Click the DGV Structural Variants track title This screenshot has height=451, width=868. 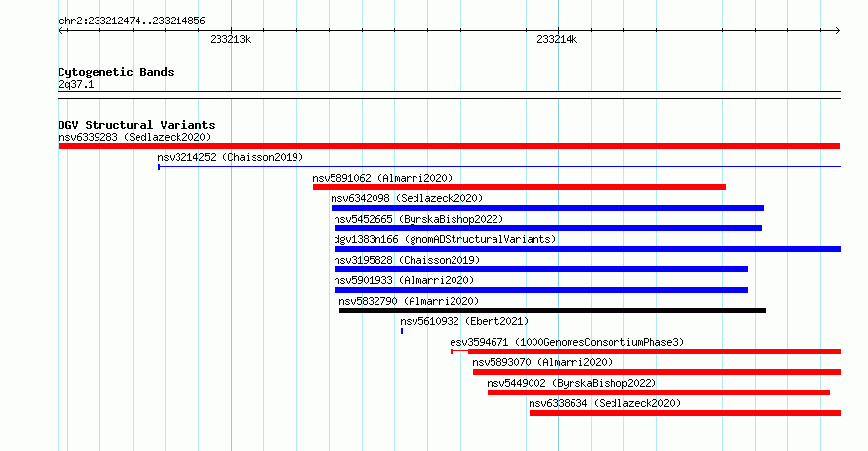pyautogui.click(x=137, y=125)
